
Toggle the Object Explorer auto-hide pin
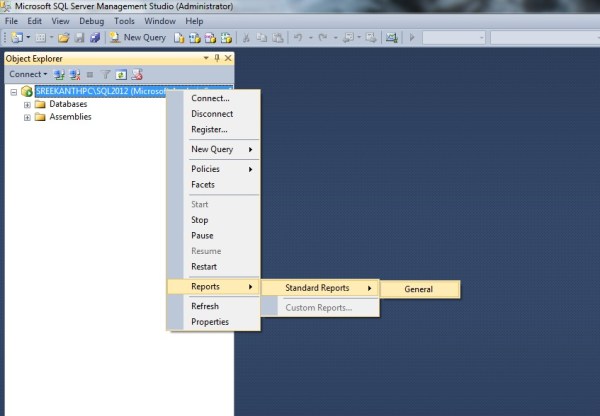click(x=217, y=58)
